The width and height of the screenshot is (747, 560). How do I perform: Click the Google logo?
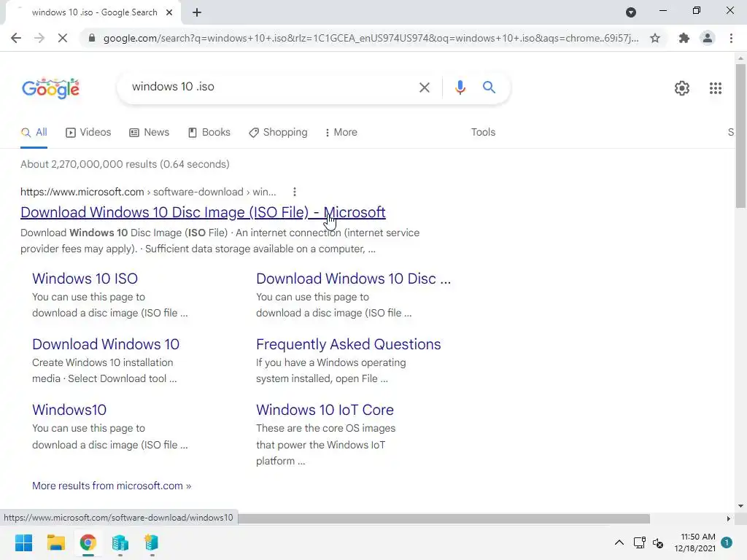(50, 88)
